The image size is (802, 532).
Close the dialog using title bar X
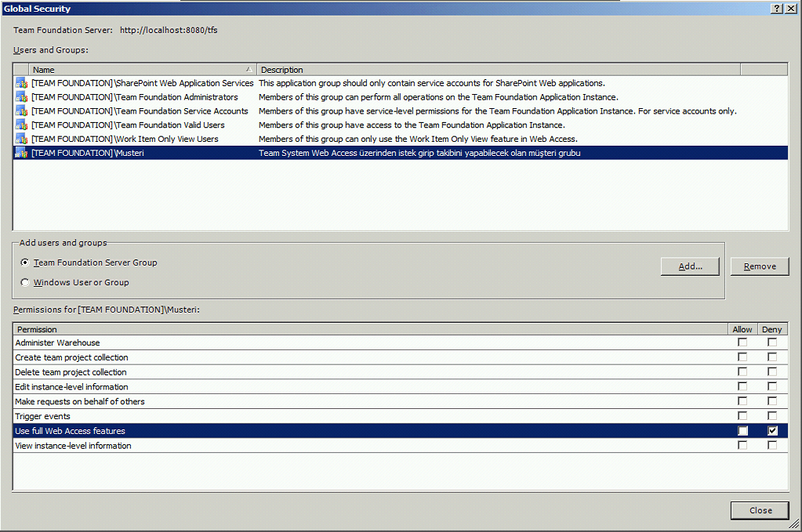791,8
